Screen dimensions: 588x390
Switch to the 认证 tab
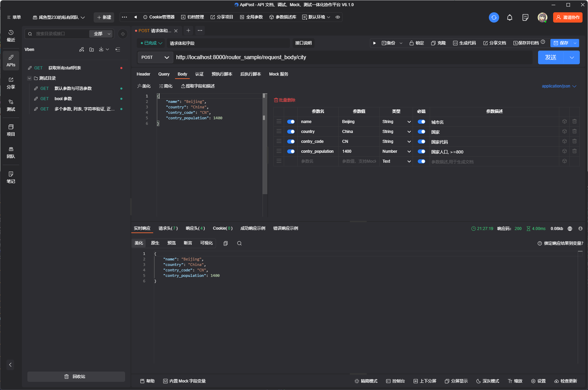[199, 74]
